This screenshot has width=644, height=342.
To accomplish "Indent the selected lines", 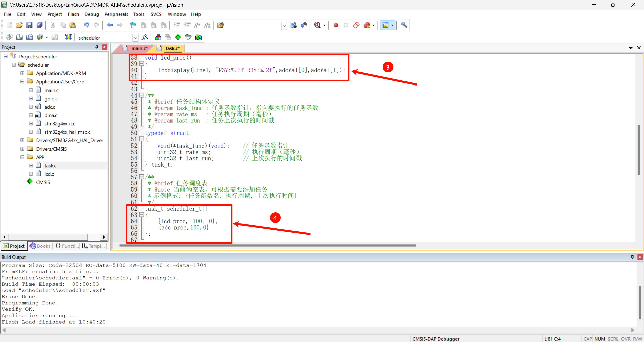I will 177,25.
